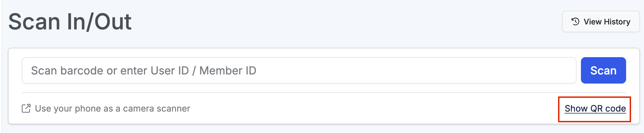The image size is (644, 133).
Task: Click the Show QR code link
Action: pos(595,109)
